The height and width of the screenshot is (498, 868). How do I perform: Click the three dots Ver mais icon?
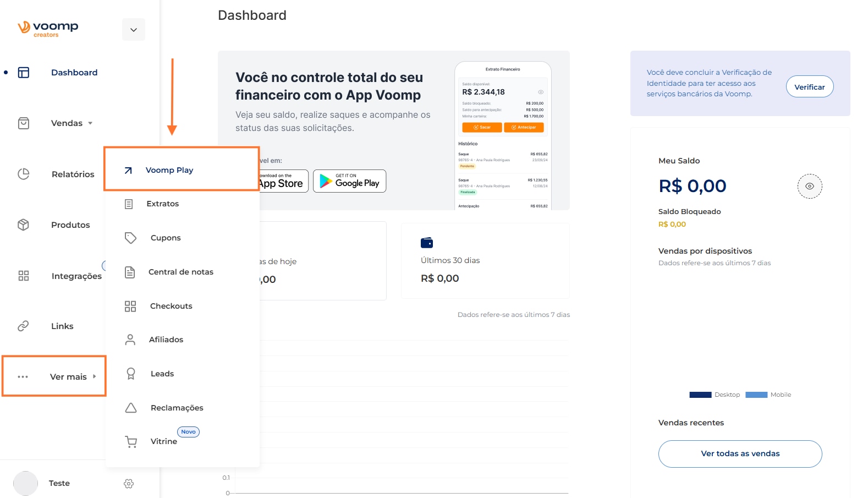[x=23, y=377]
